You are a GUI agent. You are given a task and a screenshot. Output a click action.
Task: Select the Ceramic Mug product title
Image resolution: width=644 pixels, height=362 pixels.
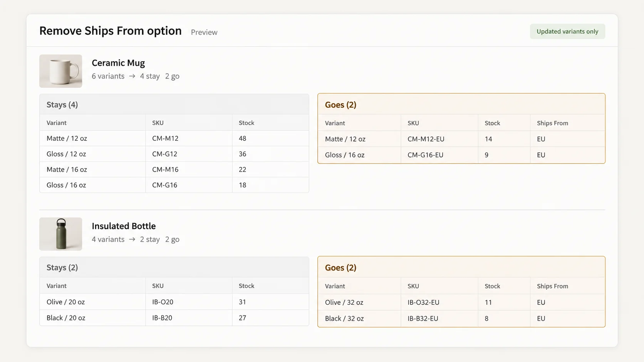pyautogui.click(x=118, y=63)
